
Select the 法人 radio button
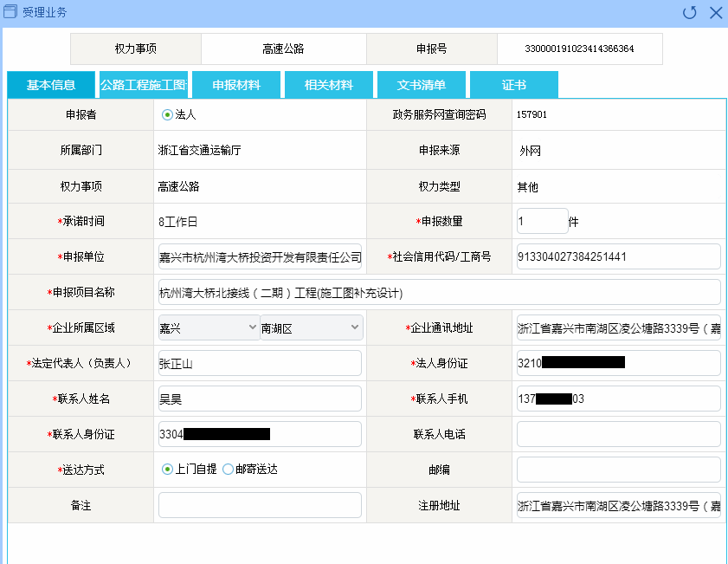click(x=167, y=114)
